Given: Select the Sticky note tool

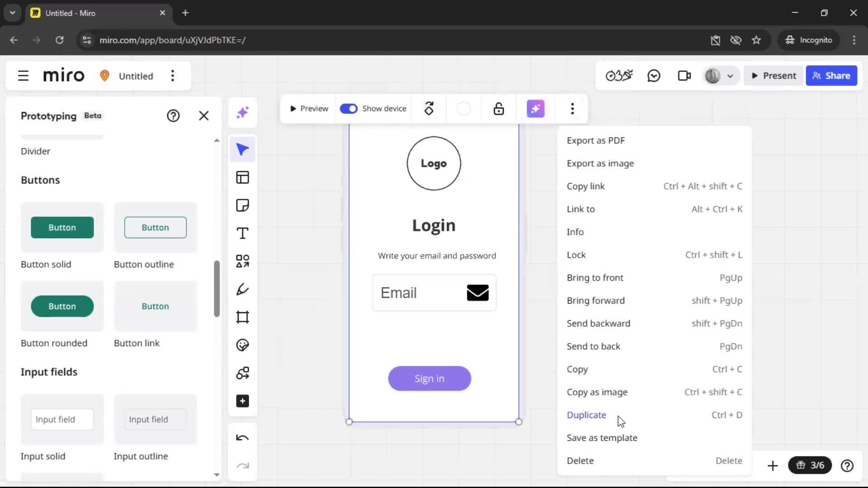Looking at the screenshot, I should pos(243,206).
